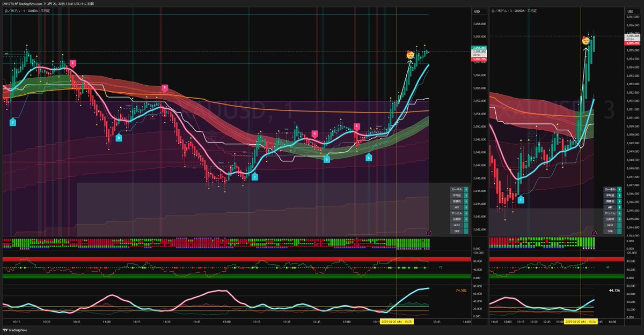Image resolution: width=644 pixels, height=335 pixels.
Task: Click 3,058.000 on left chart price axis
Action: pyautogui.click(x=479, y=24)
